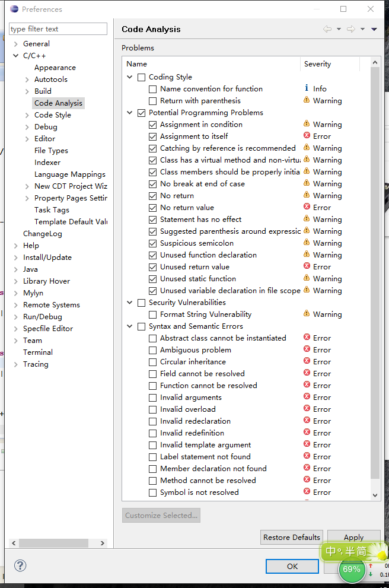389x588 pixels.
Task: Select File Types preference page
Action: [52, 150]
